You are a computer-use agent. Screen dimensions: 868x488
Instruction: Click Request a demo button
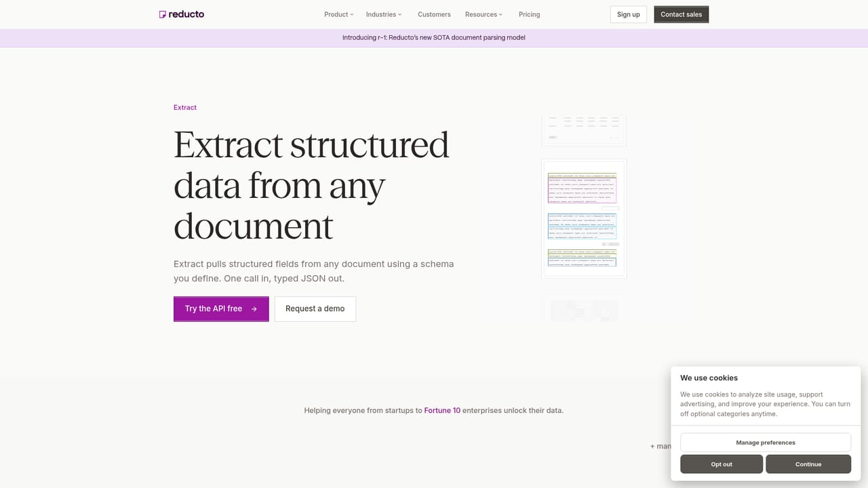[315, 309]
